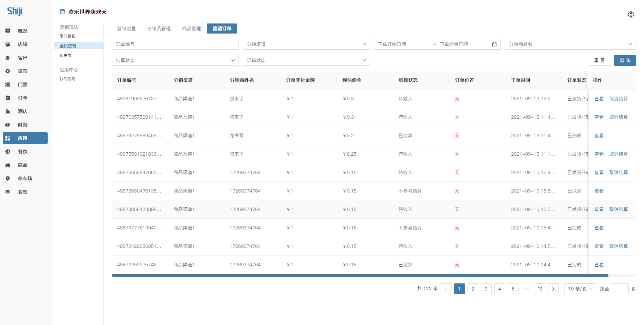Open the 10 条/页 page size dropdown

click(581, 289)
